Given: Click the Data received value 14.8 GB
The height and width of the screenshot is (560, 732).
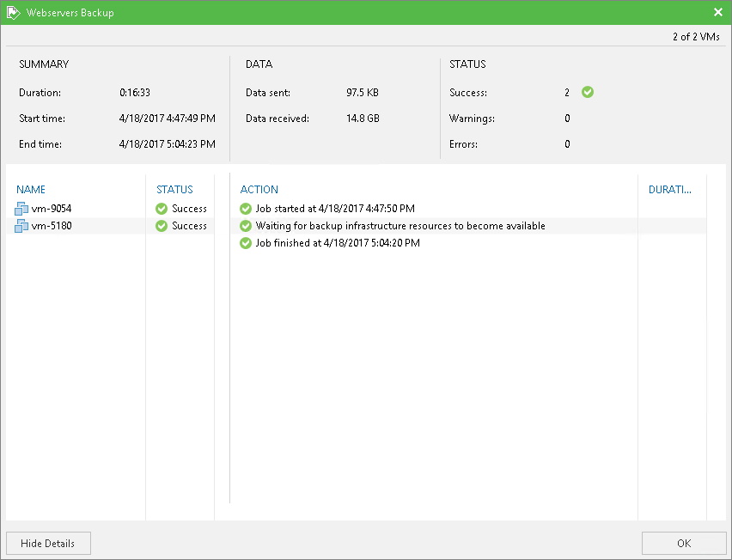Looking at the screenshot, I should [x=363, y=118].
